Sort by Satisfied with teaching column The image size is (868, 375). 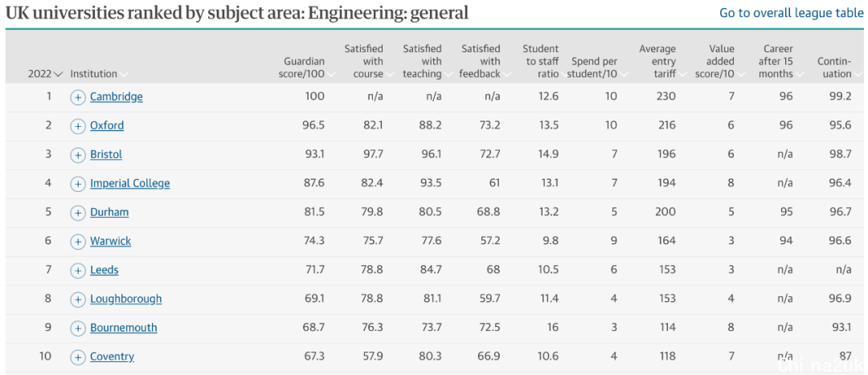point(422,61)
